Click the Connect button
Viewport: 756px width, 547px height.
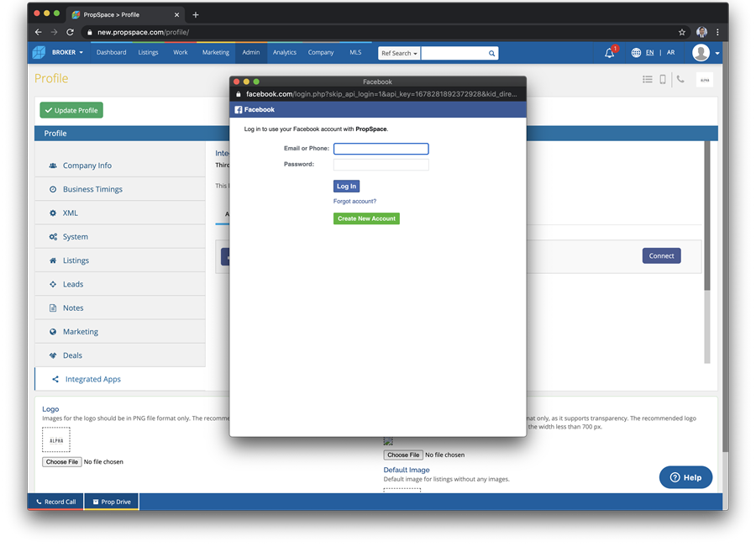pos(661,255)
